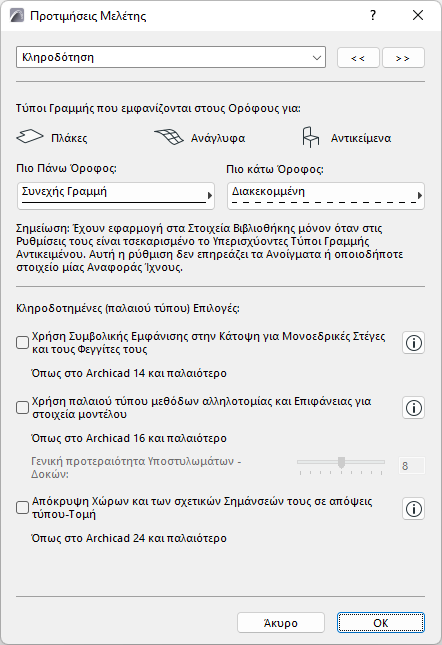442x645 pixels.
Task: Click the Πιο κάτω Όροφος label
Action: tap(275, 169)
